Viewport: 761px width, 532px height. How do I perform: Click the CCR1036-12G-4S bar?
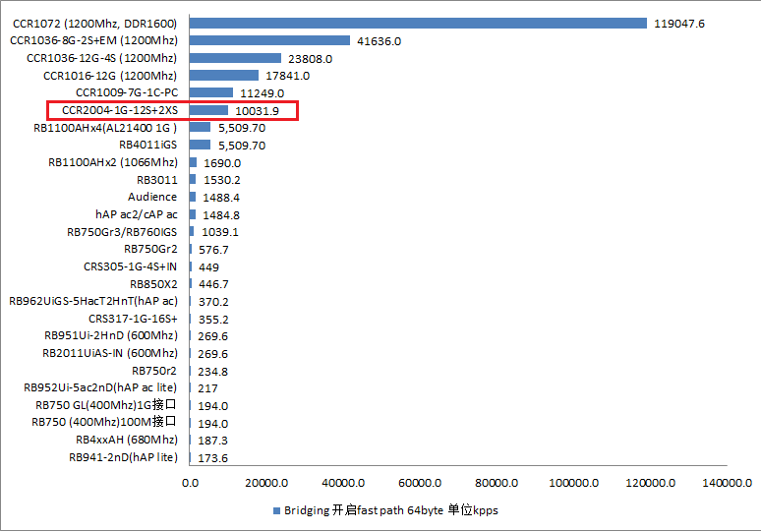(x=235, y=58)
